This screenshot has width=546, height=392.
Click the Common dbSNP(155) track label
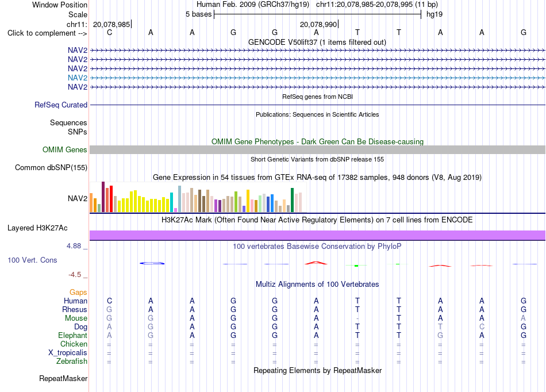pos(51,167)
